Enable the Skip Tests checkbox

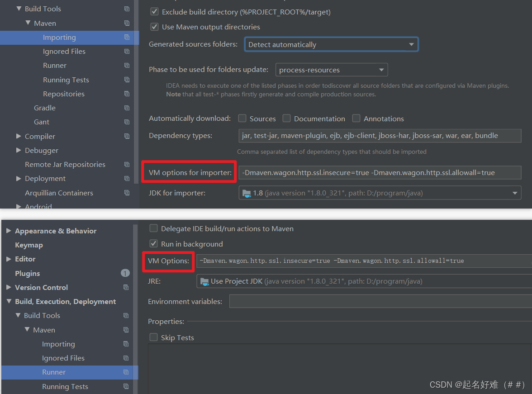coord(154,337)
